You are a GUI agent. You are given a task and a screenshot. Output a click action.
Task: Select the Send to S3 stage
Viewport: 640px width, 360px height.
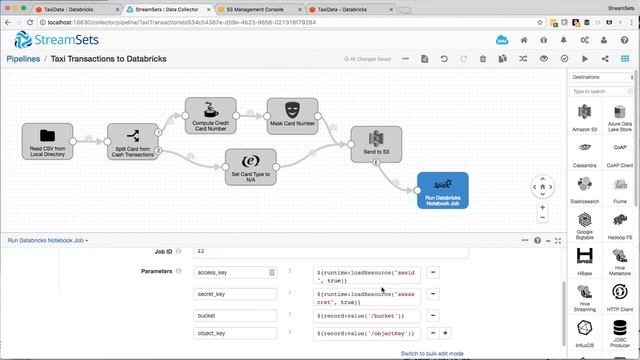click(376, 144)
